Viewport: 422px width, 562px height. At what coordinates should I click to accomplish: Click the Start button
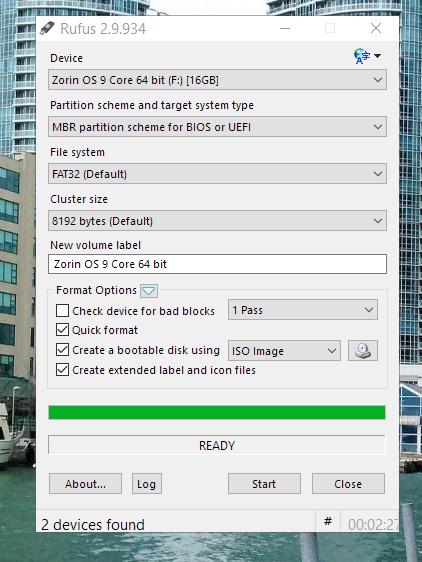(x=264, y=484)
